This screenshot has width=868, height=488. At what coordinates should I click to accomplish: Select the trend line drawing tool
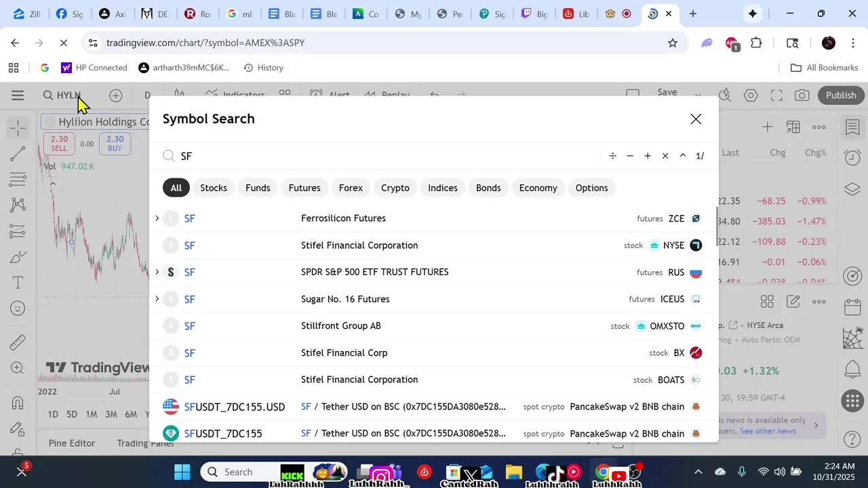18,154
